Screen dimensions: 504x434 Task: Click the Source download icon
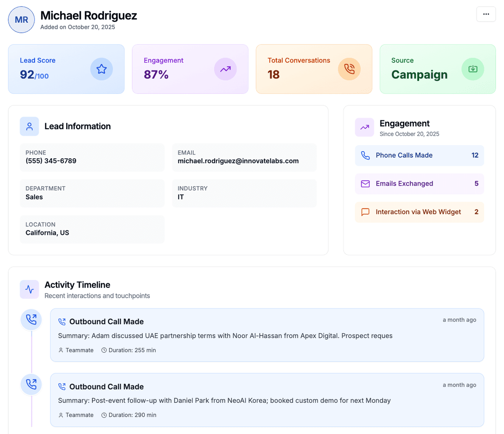click(x=473, y=69)
